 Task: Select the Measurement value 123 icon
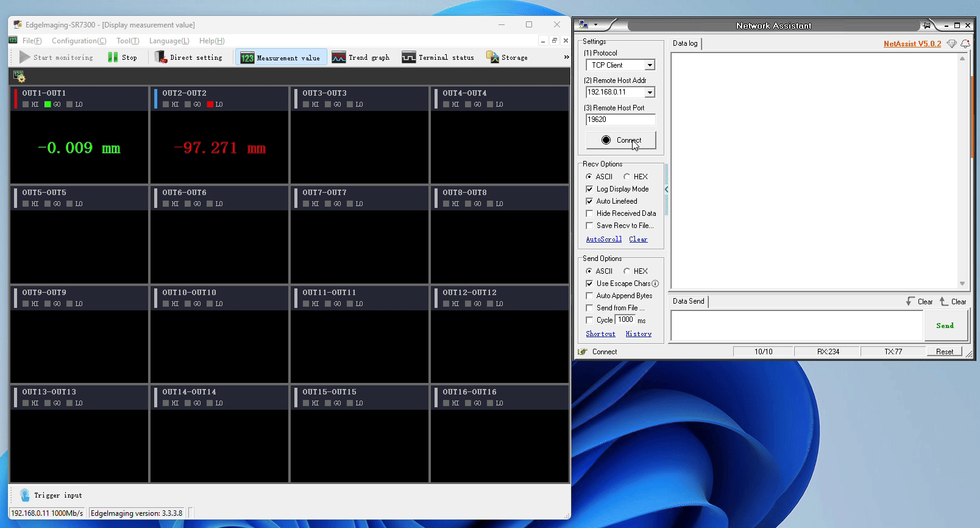pos(247,58)
